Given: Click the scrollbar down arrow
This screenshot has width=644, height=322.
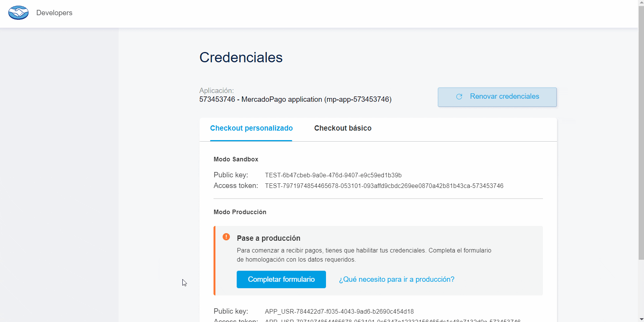Looking at the screenshot, I should (x=641, y=319).
